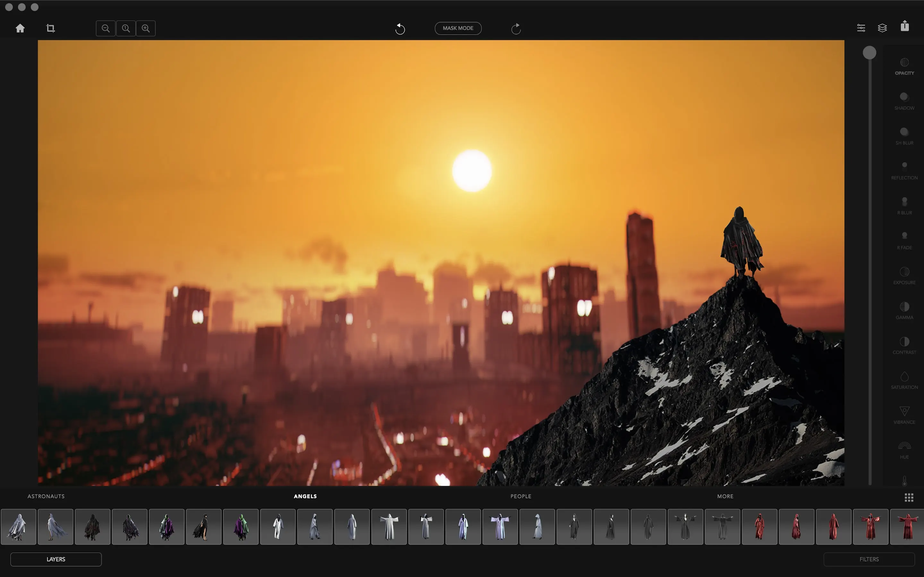Click the LAYERS button
Image resolution: width=924 pixels, height=577 pixels.
[56, 559]
